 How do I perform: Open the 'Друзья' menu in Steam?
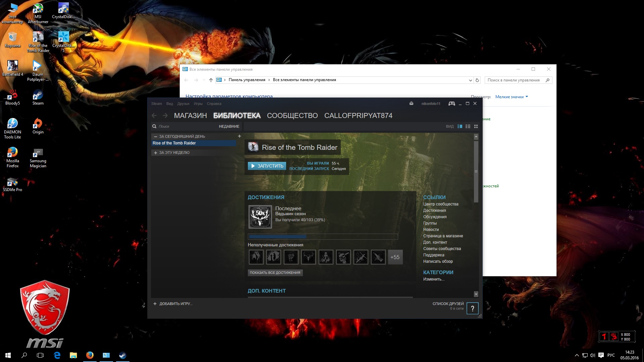click(183, 104)
